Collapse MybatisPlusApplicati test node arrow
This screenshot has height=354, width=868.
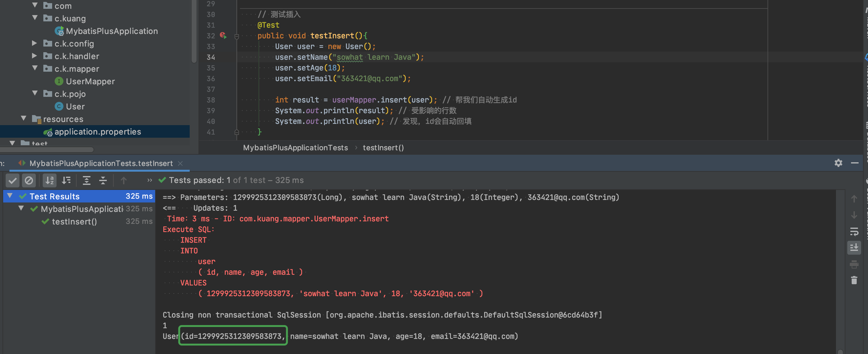tap(21, 208)
